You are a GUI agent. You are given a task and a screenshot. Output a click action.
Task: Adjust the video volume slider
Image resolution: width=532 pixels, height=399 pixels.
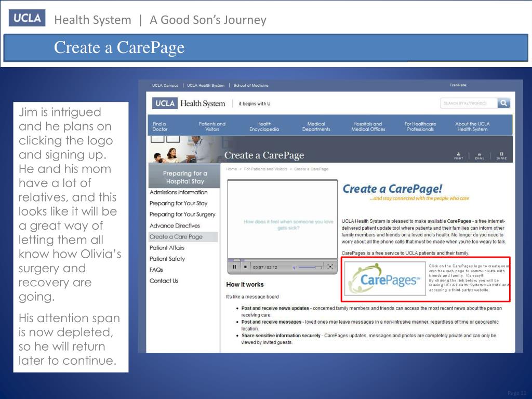[x=310, y=268]
